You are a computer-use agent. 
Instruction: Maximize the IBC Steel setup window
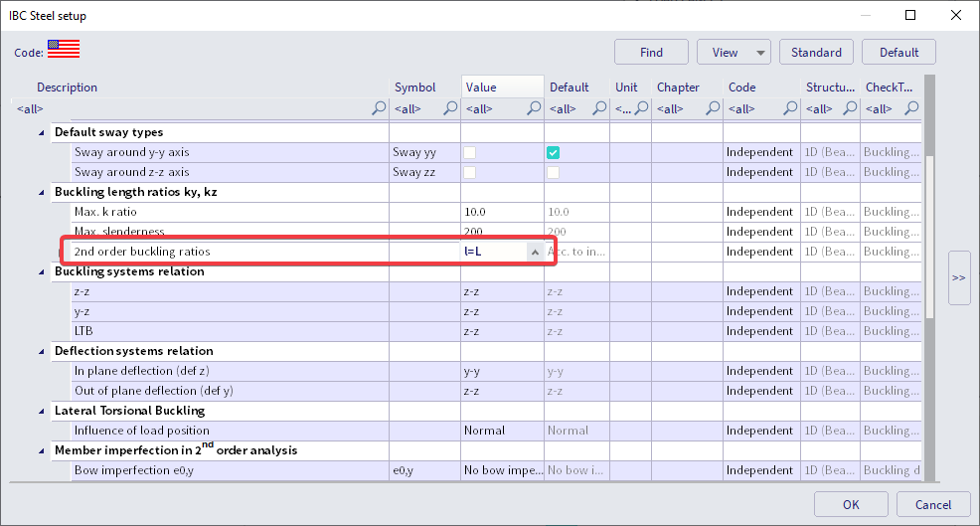tap(910, 15)
